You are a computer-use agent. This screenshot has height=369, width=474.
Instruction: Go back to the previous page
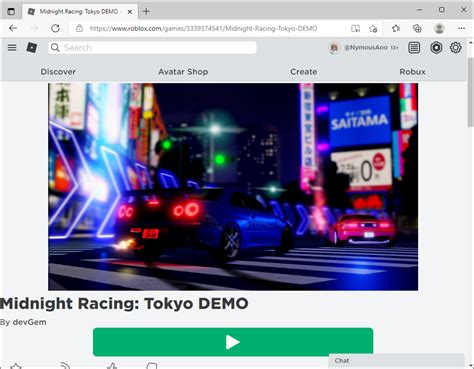(13, 28)
